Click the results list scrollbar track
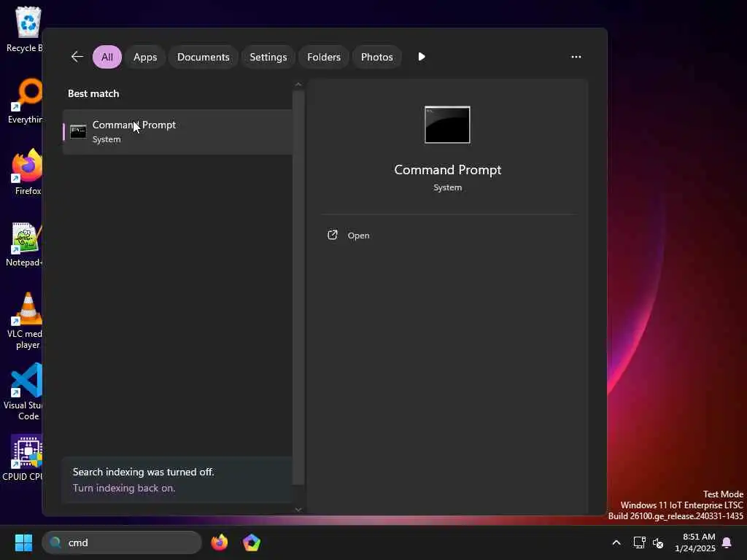747x560 pixels. pos(298,287)
